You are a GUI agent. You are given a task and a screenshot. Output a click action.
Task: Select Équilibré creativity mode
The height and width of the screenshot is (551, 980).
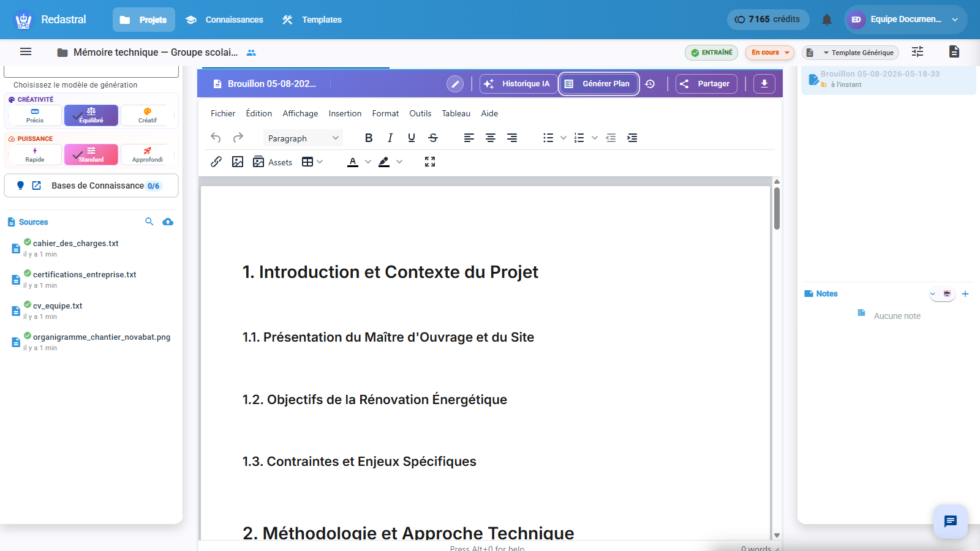[91, 115]
